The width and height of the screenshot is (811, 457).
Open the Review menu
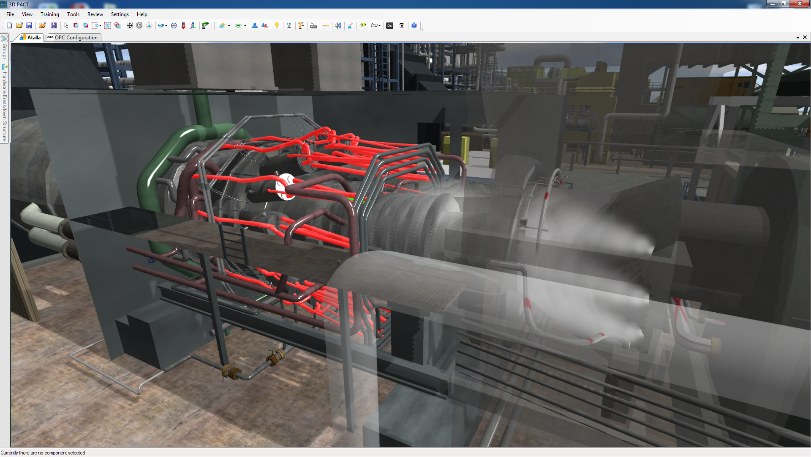95,15
